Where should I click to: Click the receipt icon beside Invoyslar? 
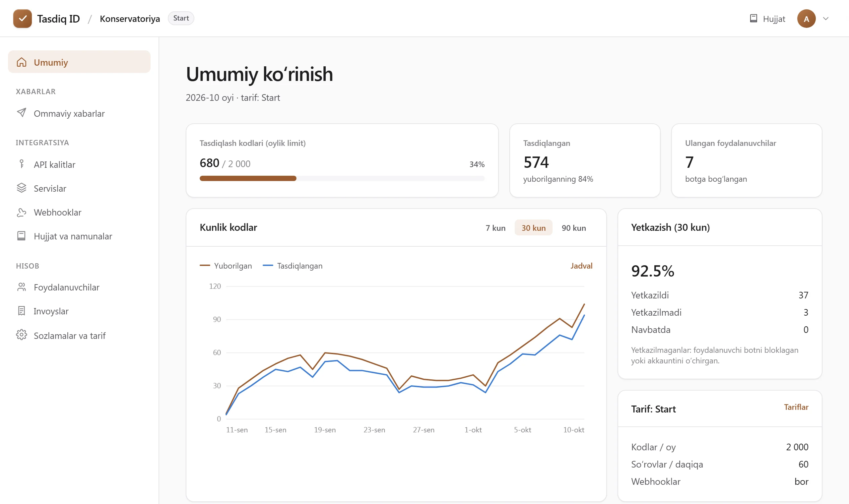click(22, 311)
